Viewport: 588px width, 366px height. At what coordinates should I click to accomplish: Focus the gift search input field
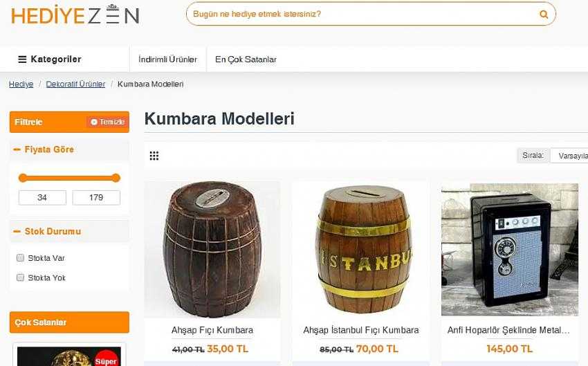(x=362, y=15)
